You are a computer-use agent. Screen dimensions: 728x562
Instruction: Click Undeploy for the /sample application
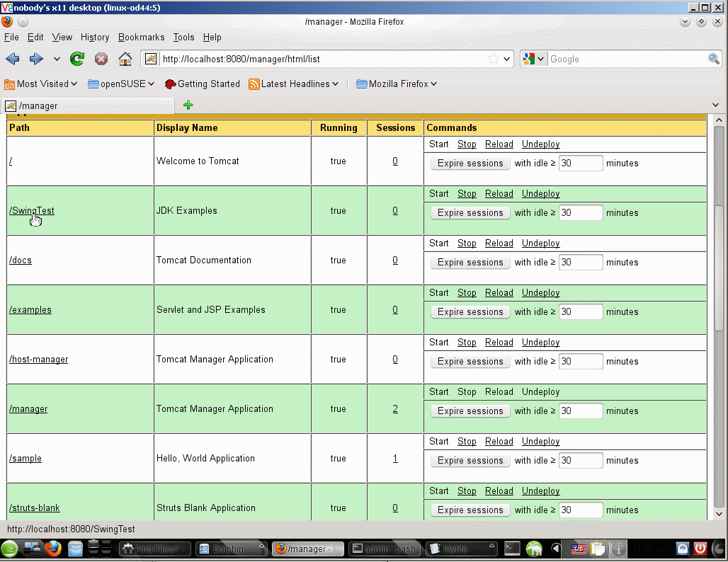pos(540,442)
